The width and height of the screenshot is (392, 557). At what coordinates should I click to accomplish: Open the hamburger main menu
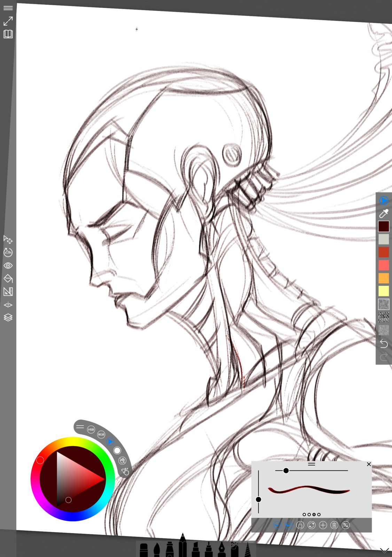(x=8, y=8)
